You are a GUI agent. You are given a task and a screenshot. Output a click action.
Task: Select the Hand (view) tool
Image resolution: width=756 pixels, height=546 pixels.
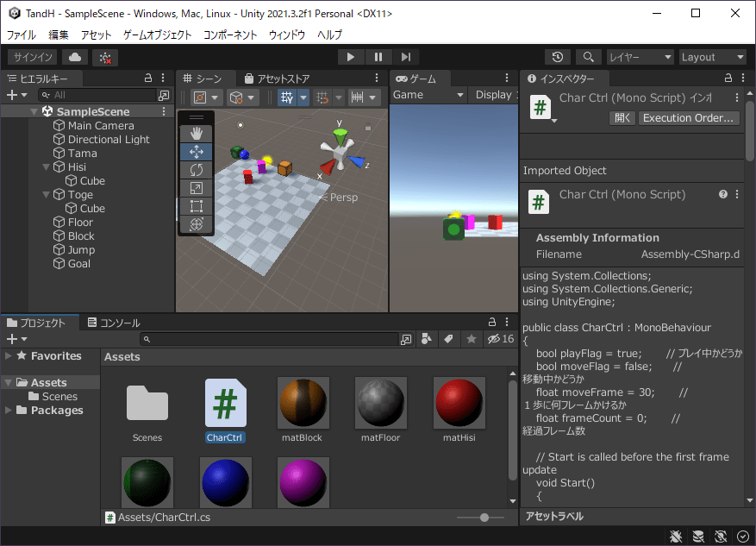(x=197, y=134)
